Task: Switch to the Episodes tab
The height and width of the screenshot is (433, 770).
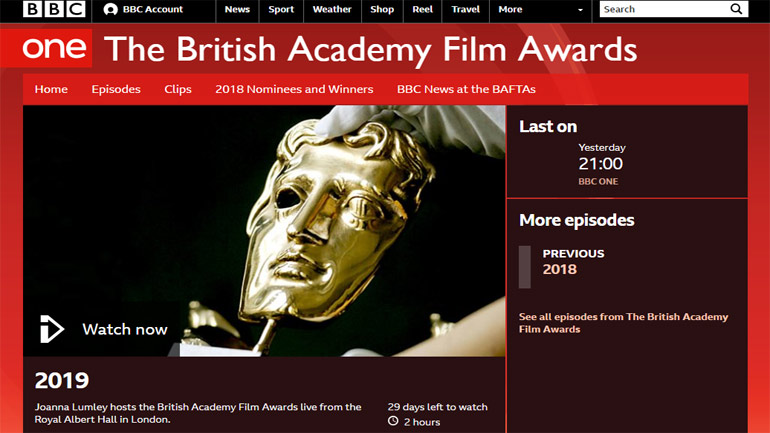Action: [116, 89]
